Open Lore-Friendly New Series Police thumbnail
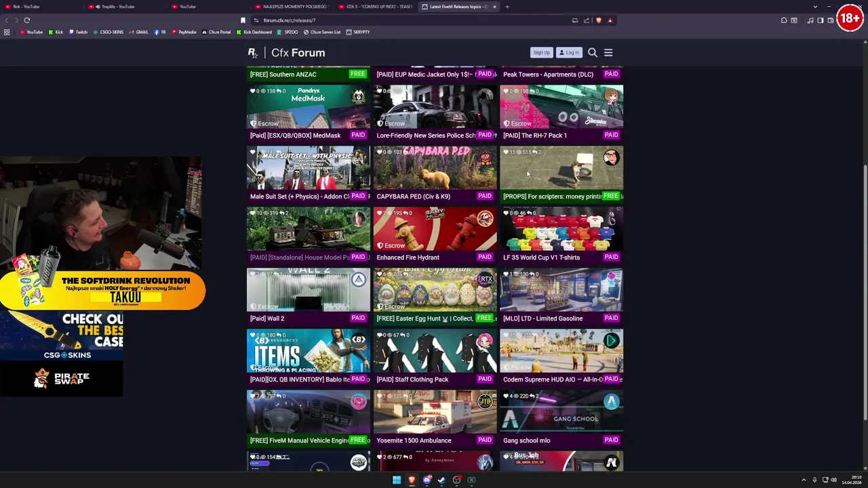The width and height of the screenshot is (868, 488). 435,106
